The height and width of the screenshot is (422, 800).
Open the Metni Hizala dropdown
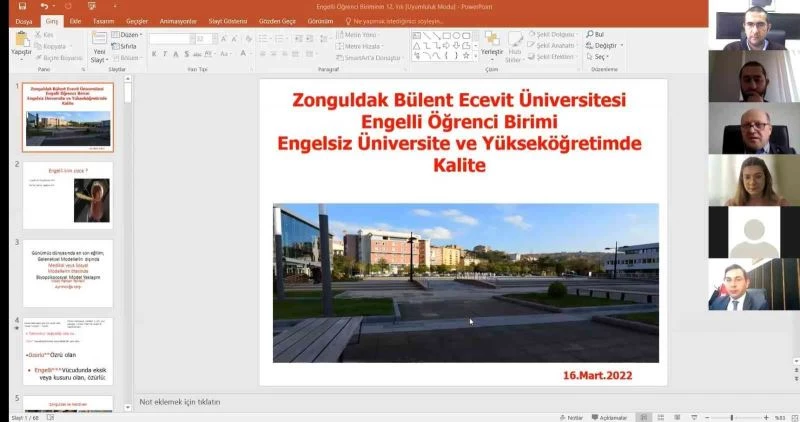point(360,46)
